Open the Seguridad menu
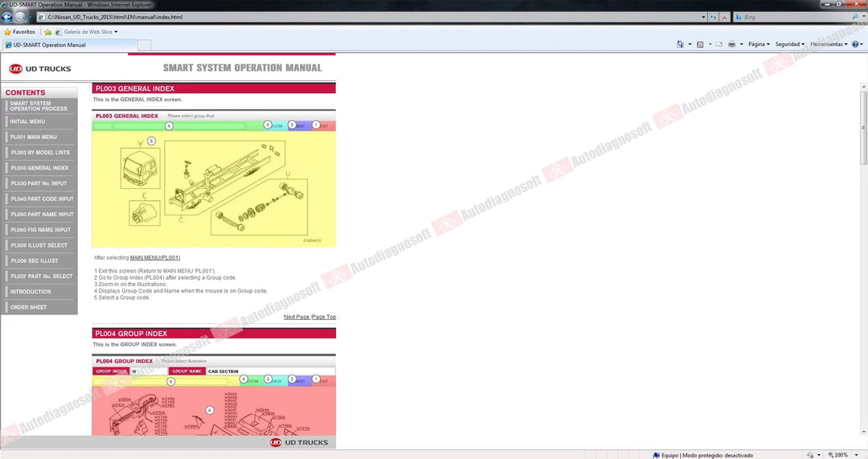Screen dimensions: 868x459 pos(790,44)
